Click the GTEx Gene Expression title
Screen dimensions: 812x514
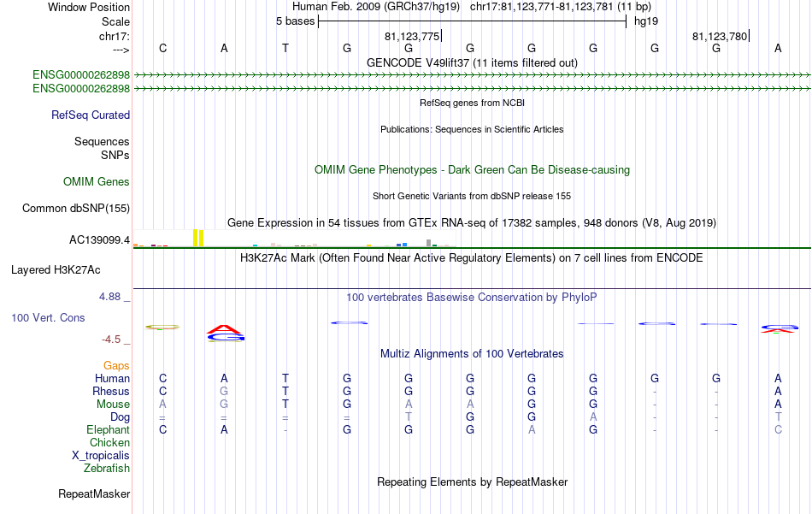pos(472,223)
